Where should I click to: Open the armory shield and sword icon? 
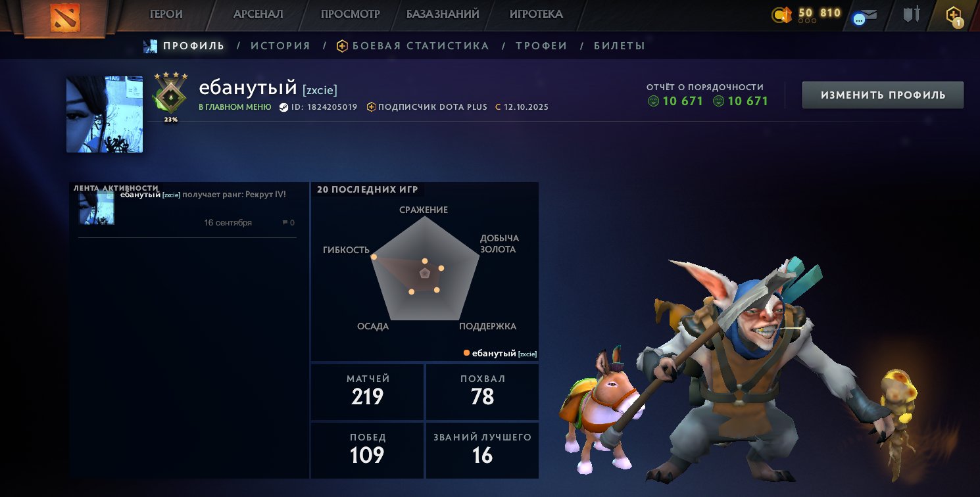(x=910, y=14)
